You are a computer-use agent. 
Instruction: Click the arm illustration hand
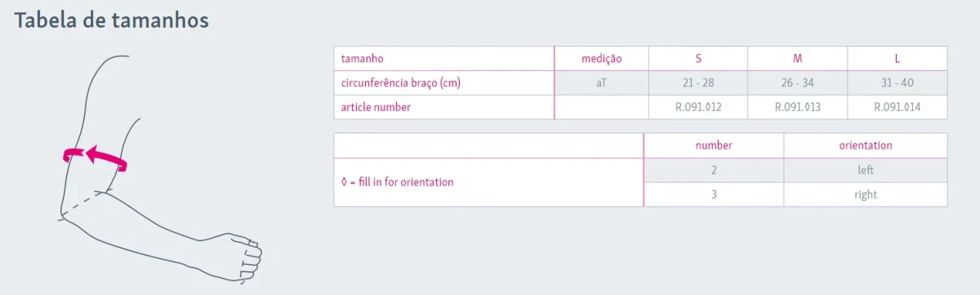tap(238, 256)
